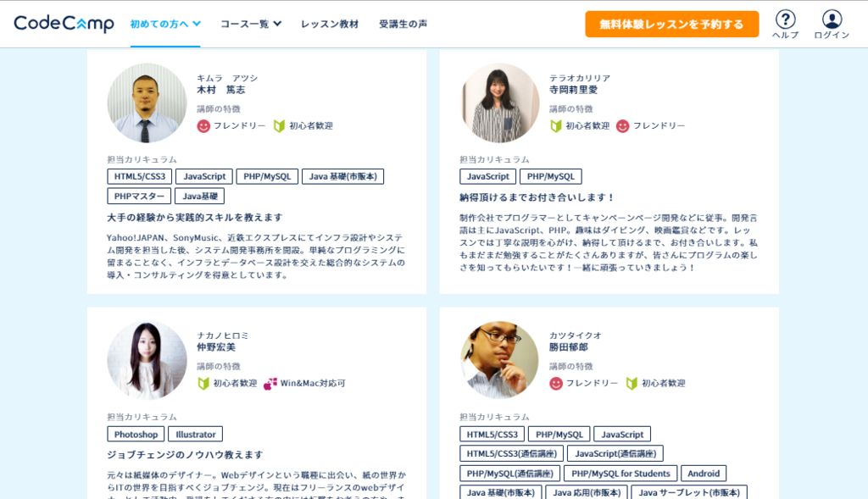This screenshot has height=499, width=868.
Task: Click the Win&Mac対応可 icon on 仲野宏美's card
Action: click(x=270, y=384)
